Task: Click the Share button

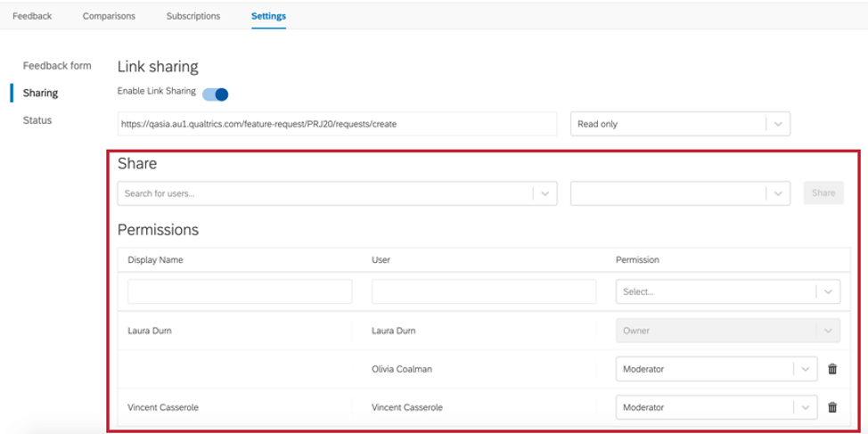Action: (823, 192)
